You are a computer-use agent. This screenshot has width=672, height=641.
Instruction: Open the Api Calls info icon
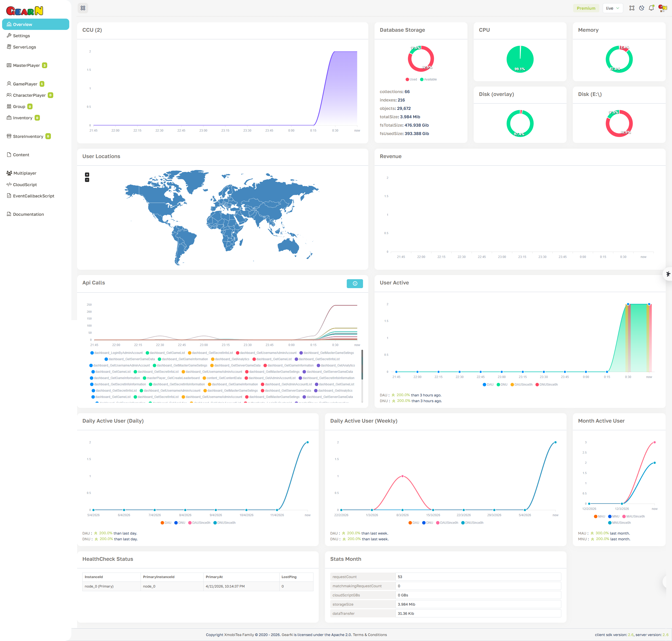click(355, 284)
